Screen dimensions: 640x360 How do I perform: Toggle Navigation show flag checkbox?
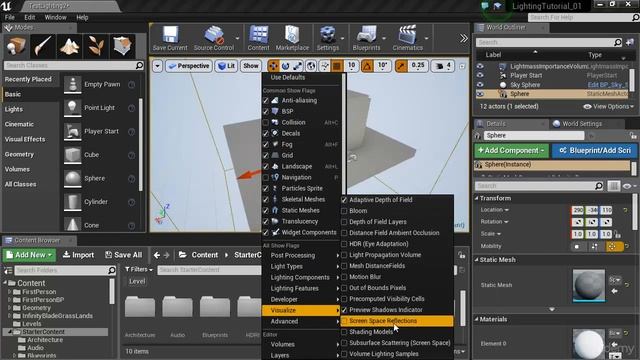tap(266, 178)
